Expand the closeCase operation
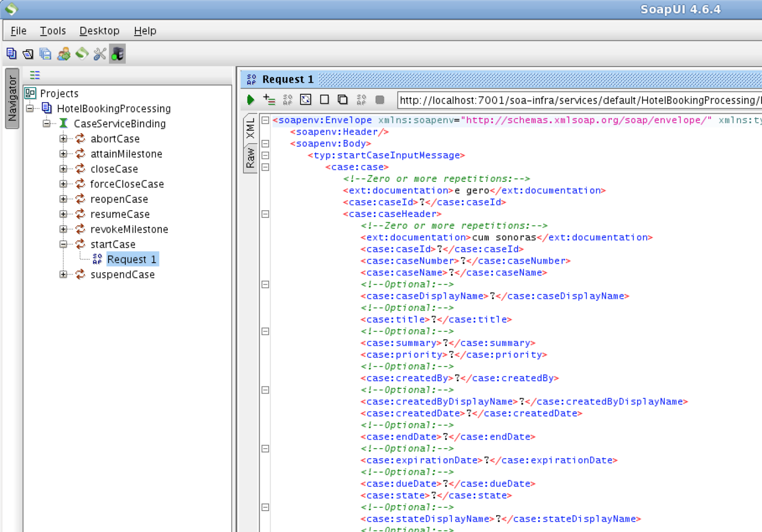 pyautogui.click(x=63, y=169)
